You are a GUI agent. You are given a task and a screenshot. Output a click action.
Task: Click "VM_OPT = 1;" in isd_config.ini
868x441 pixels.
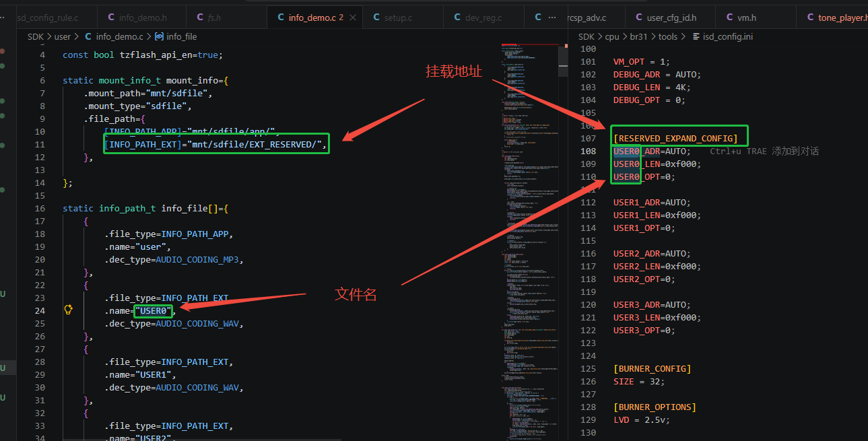pos(642,61)
